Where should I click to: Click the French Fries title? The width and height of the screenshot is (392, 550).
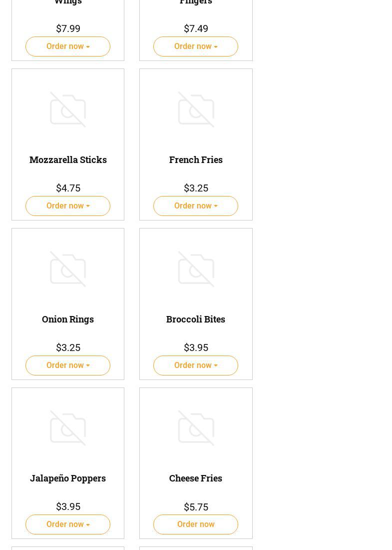click(196, 159)
